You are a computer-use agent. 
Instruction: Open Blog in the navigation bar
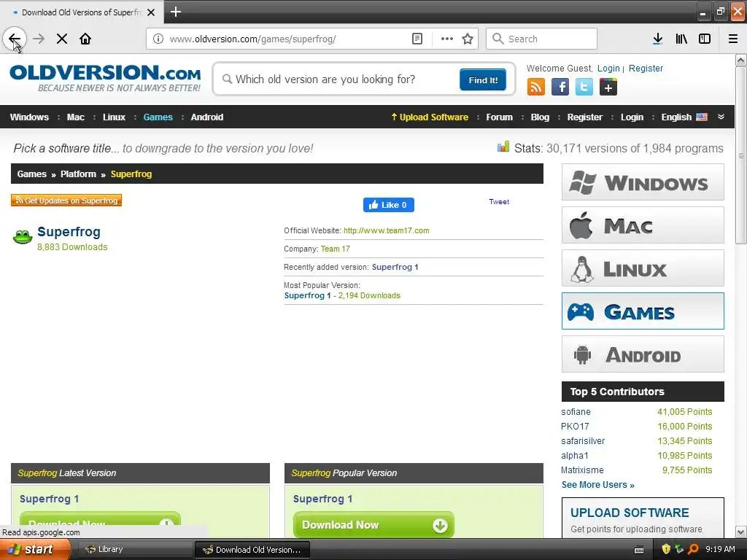[541, 117]
